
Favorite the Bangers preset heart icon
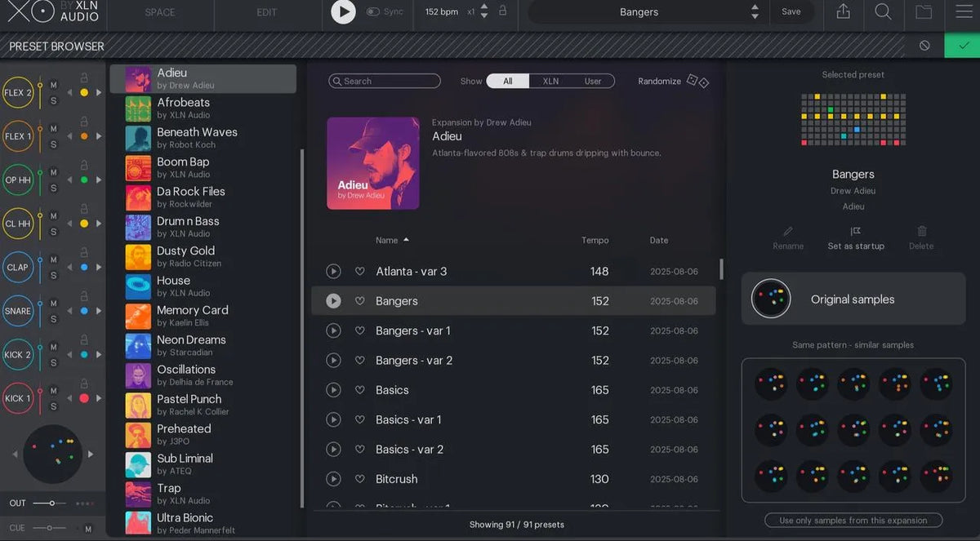tap(360, 300)
